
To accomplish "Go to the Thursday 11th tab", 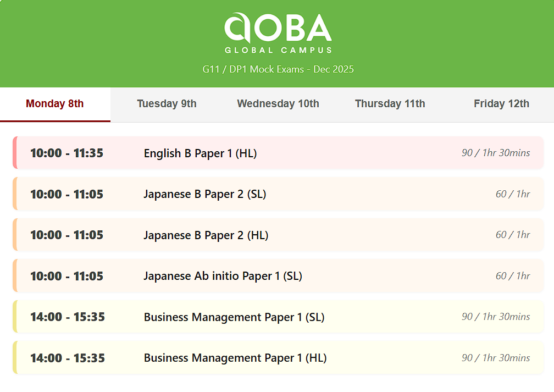I will [390, 103].
